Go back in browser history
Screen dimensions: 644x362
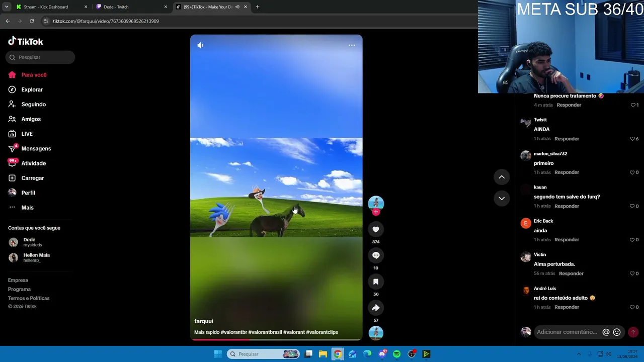pos(8,21)
